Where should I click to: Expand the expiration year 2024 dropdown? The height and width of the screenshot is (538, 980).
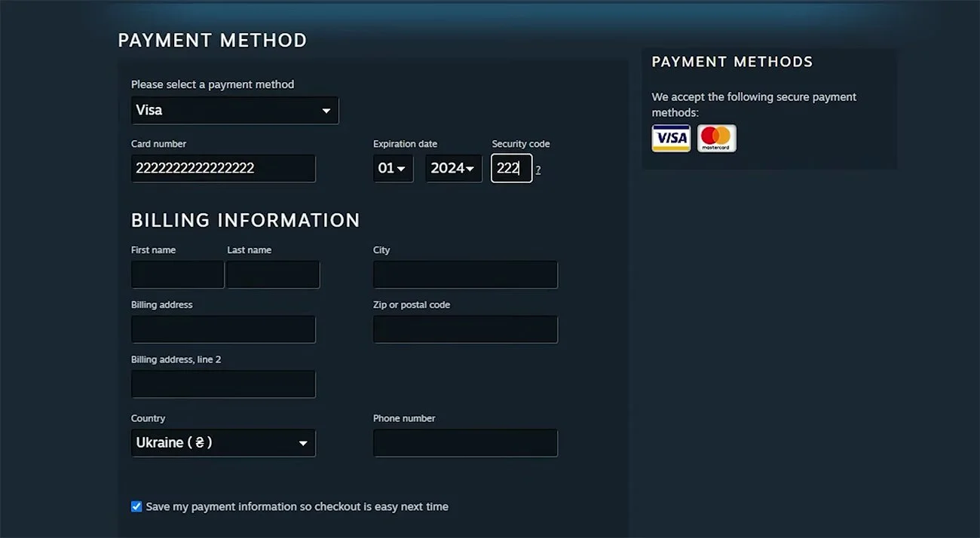coord(454,168)
